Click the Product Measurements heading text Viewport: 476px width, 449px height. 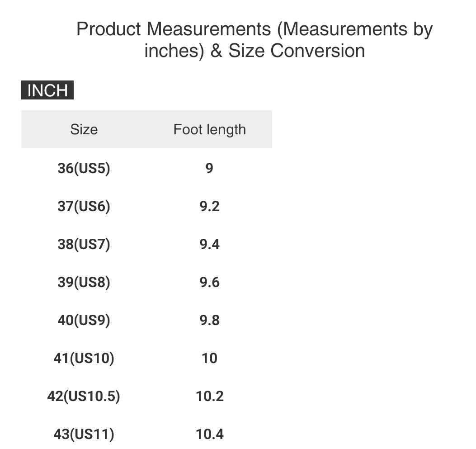pos(254,40)
